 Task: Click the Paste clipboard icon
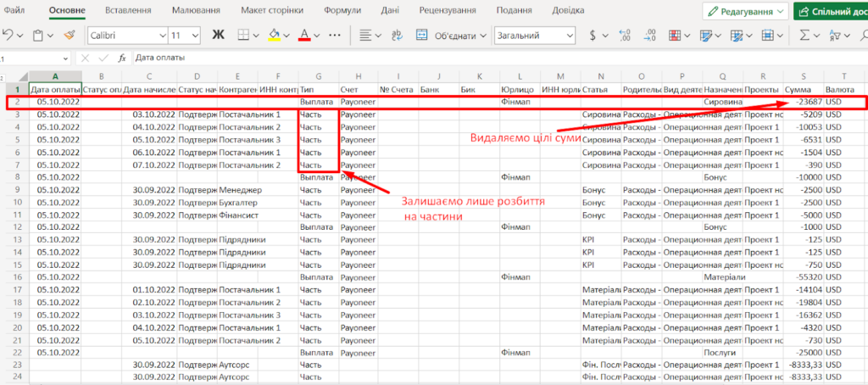(38, 36)
